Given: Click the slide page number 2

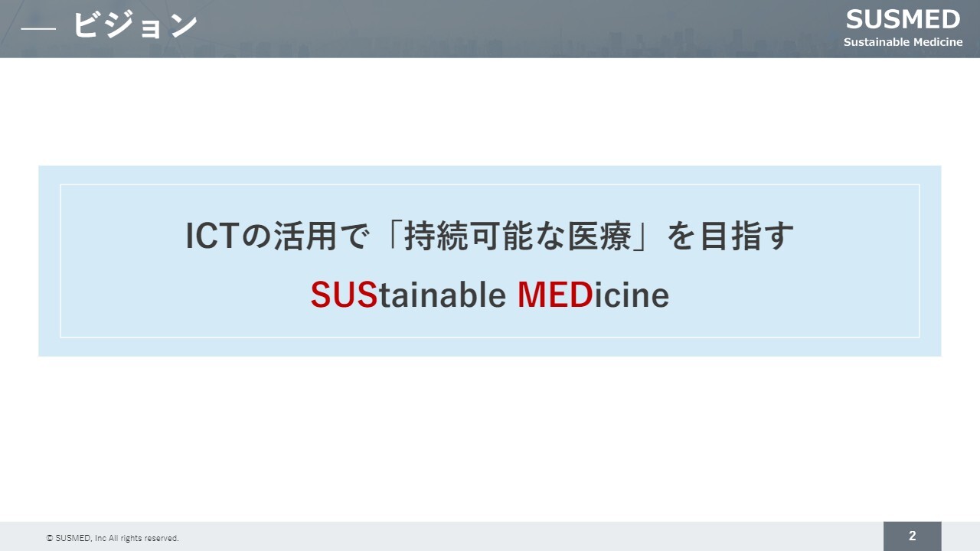Looking at the screenshot, I should (x=912, y=536).
